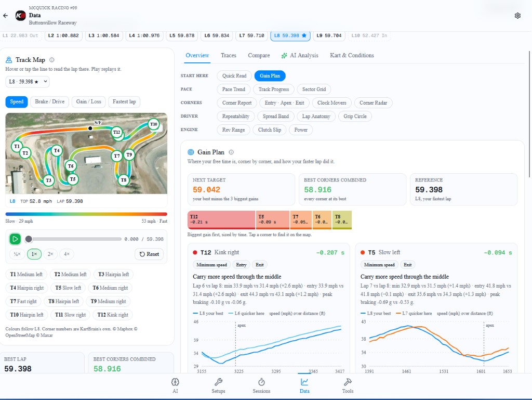This screenshot has height=400, width=532.
Task: Click the T9 marker on track map
Action: point(129,154)
